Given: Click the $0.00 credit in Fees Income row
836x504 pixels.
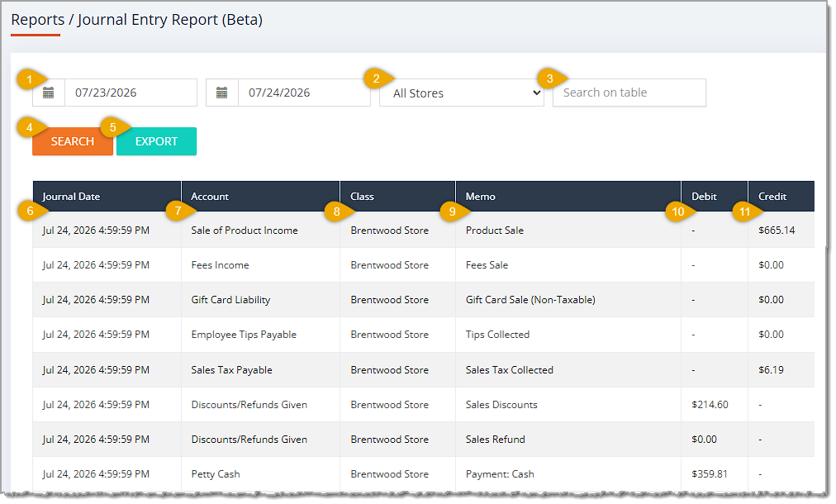Looking at the screenshot, I should click(771, 265).
